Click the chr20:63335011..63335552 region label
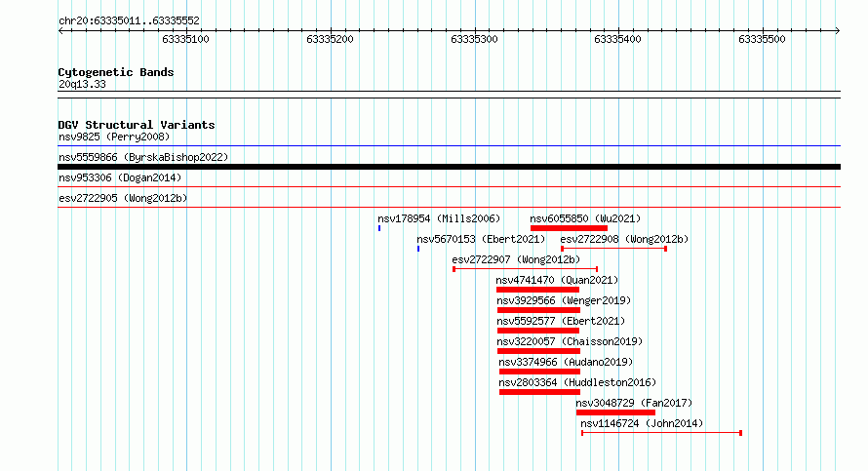The height and width of the screenshot is (471, 868). tap(129, 20)
